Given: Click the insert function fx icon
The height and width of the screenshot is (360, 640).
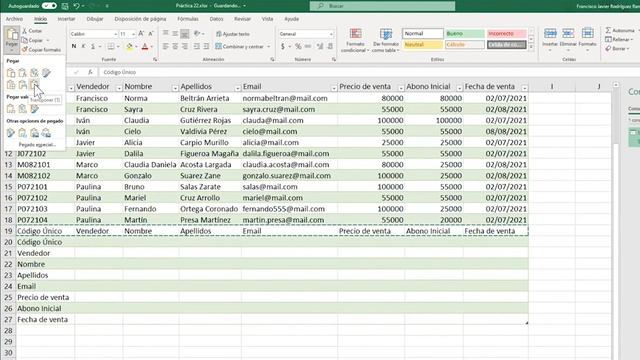Looking at the screenshot, I should click(90, 72).
